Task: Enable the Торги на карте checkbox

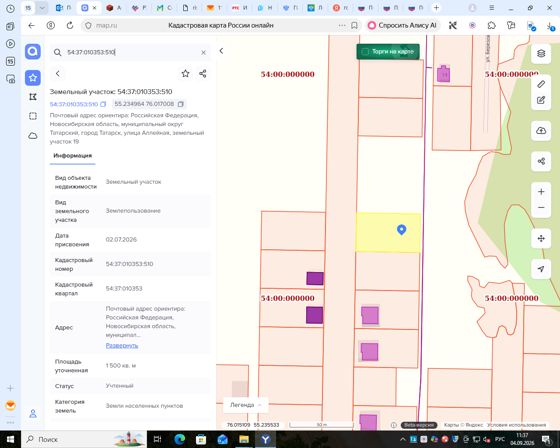Action: pos(365,52)
